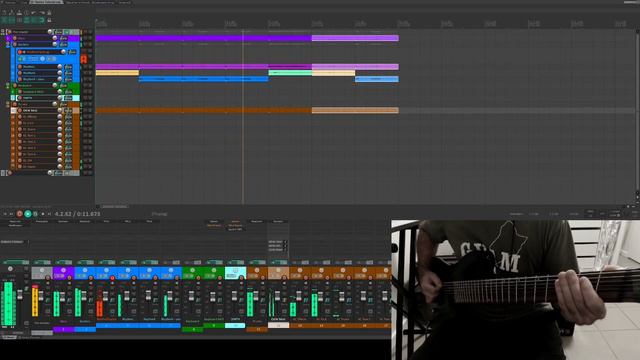The width and height of the screenshot is (640, 360).
Task: Select the light blue clip at the end
Action: [377, 79]
